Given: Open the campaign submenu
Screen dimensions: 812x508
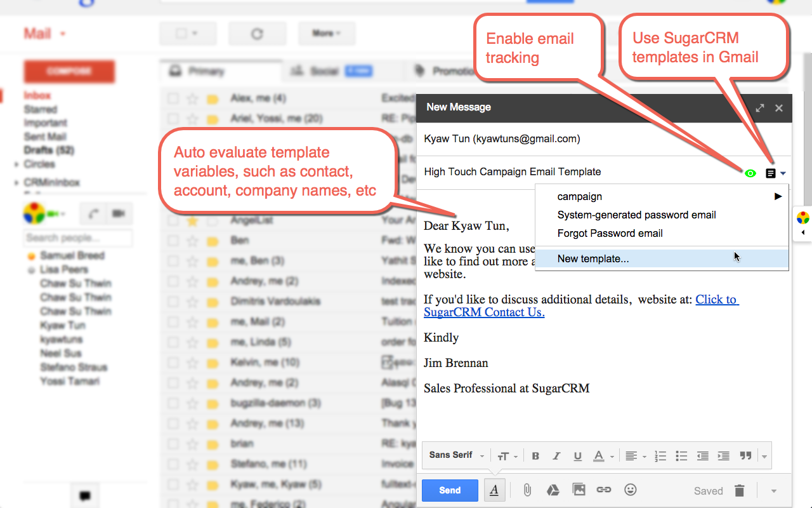Looking at the screenshot, I should click(662, 197).
